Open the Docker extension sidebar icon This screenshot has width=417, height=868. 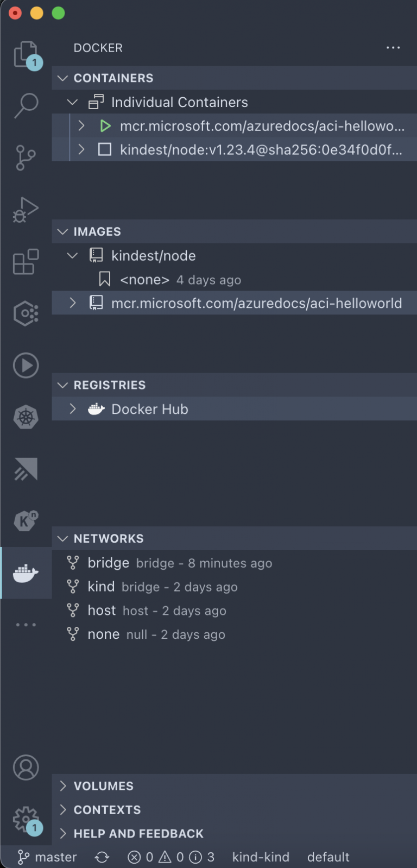[26, 573]
